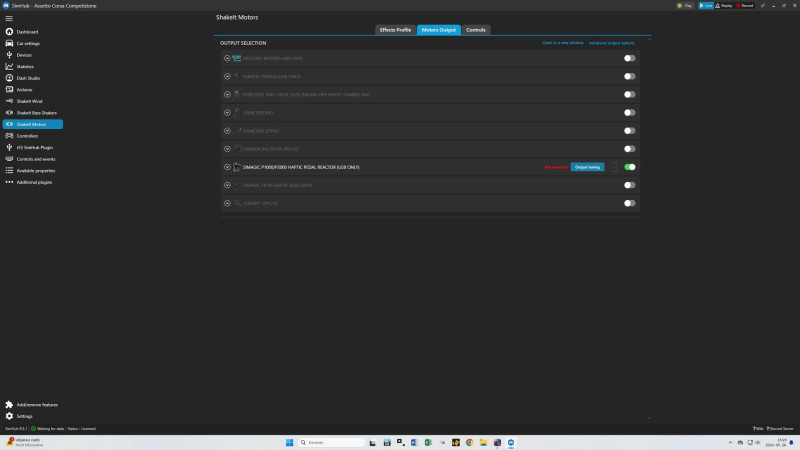Expand Arduino Motors and Fans row
Image resolution: width=800 pixels, height=450 pixels.
coord(227,58)
